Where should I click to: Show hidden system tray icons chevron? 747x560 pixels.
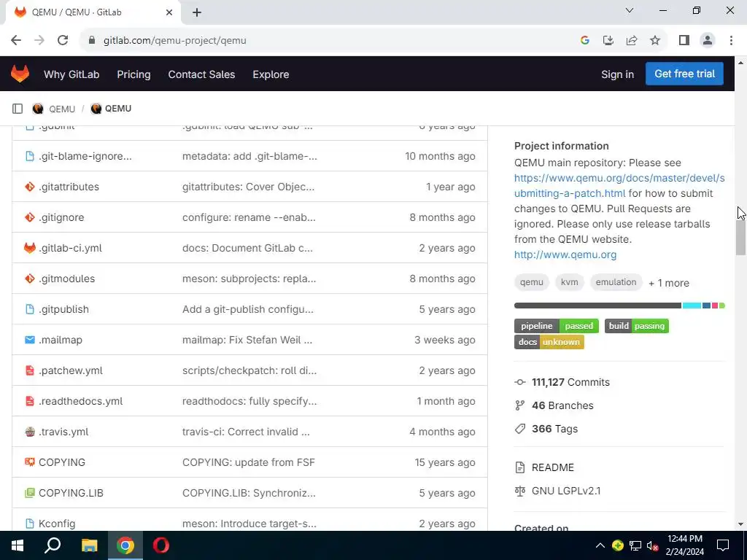(x=600, y=545)
